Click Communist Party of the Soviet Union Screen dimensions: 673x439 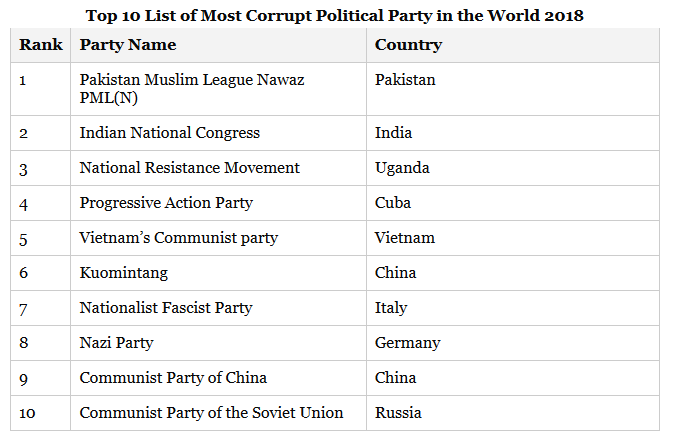211,413
